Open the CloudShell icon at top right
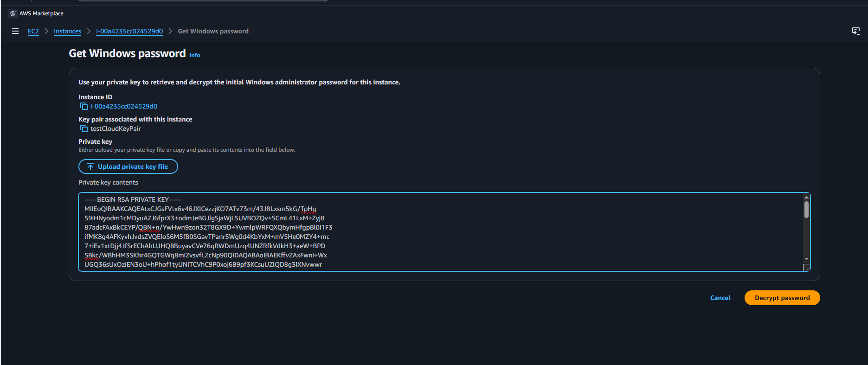The image size is (868, 365). (x=856, y=31)
